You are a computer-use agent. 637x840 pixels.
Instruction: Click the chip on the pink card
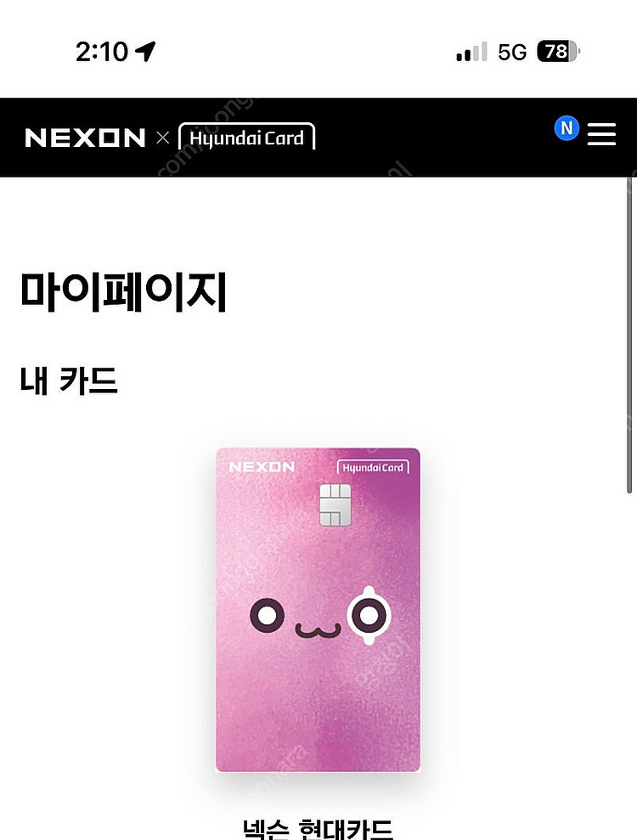click(335, 505)
